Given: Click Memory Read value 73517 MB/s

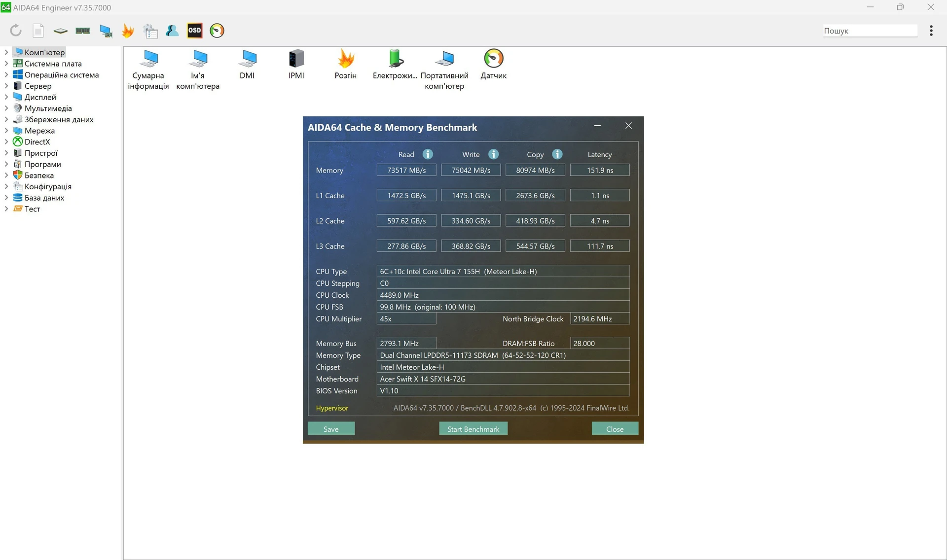Looking at the screenshot, I should point(406,170).
